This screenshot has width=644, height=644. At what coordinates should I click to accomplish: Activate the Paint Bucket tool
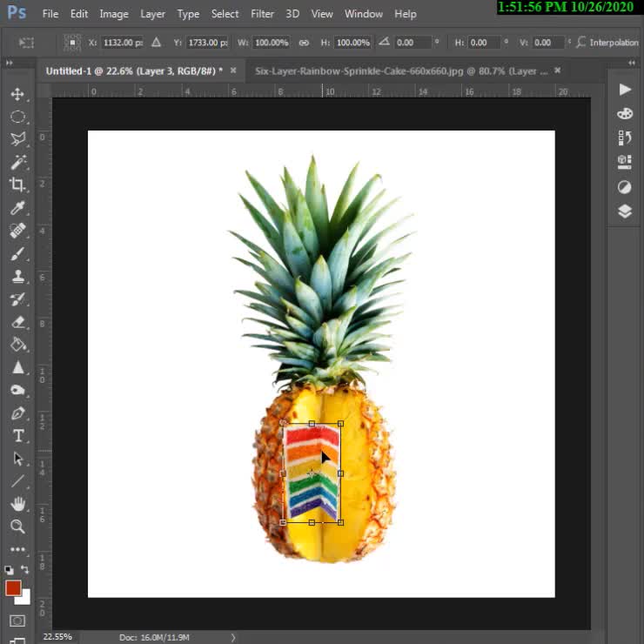point(17,345)
